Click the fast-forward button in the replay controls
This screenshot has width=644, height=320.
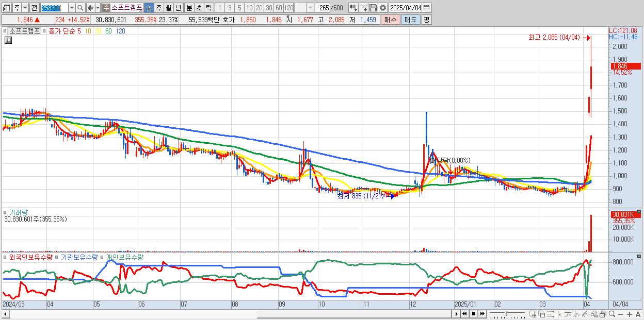[x=482, y=313]
